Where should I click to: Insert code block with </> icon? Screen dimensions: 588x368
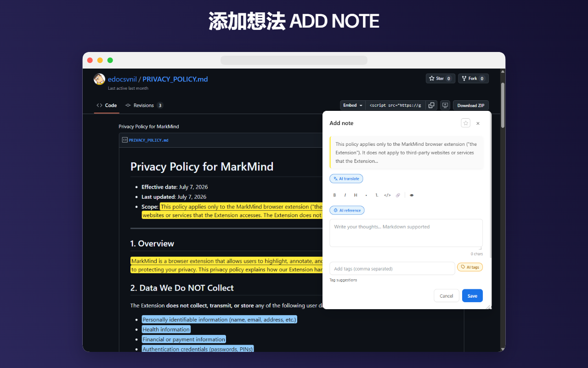387,195
